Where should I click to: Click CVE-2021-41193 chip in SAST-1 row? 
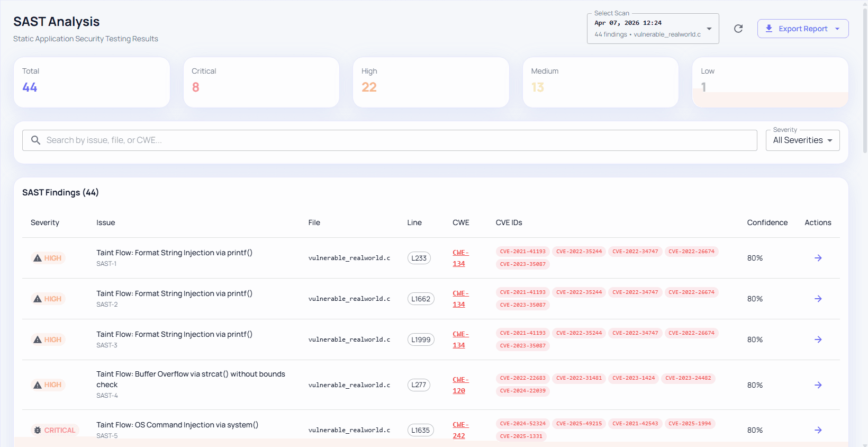pos(523,252)
